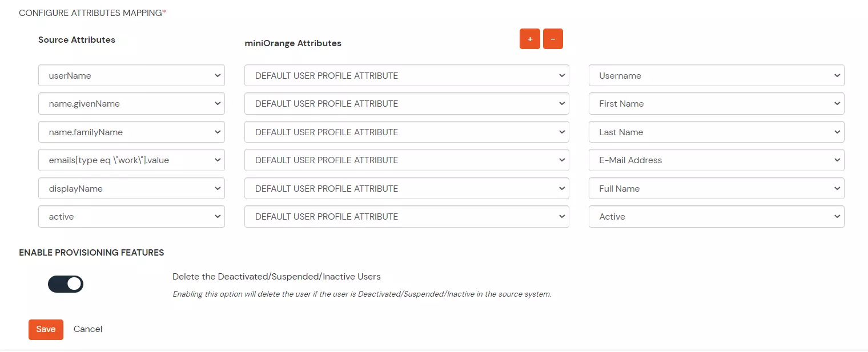The height and width of the screenshot is (352, 868).
Task: Open the userName source attribute dropdown
Action: point(131,75)
